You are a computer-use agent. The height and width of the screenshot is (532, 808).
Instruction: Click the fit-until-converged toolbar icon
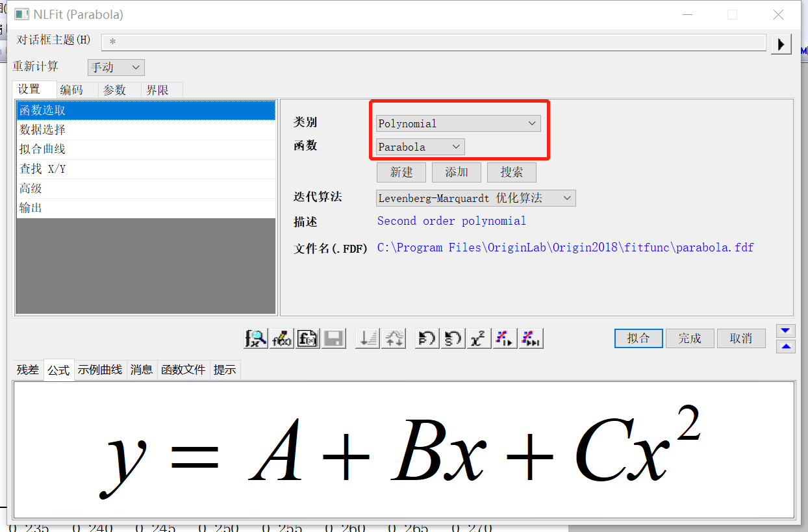(531, 338)
